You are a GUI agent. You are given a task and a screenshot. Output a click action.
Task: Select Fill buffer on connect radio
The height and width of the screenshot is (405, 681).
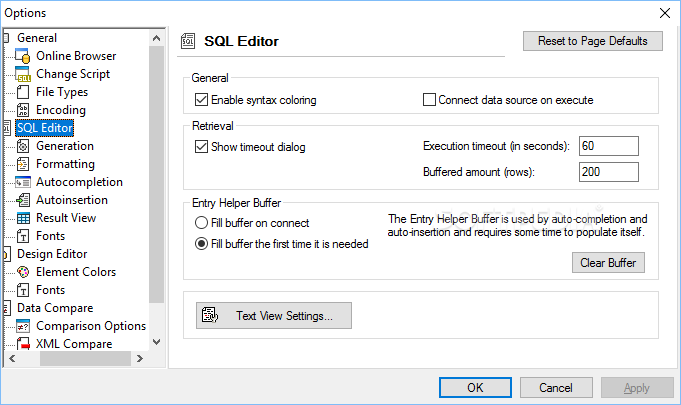(201, 223)
